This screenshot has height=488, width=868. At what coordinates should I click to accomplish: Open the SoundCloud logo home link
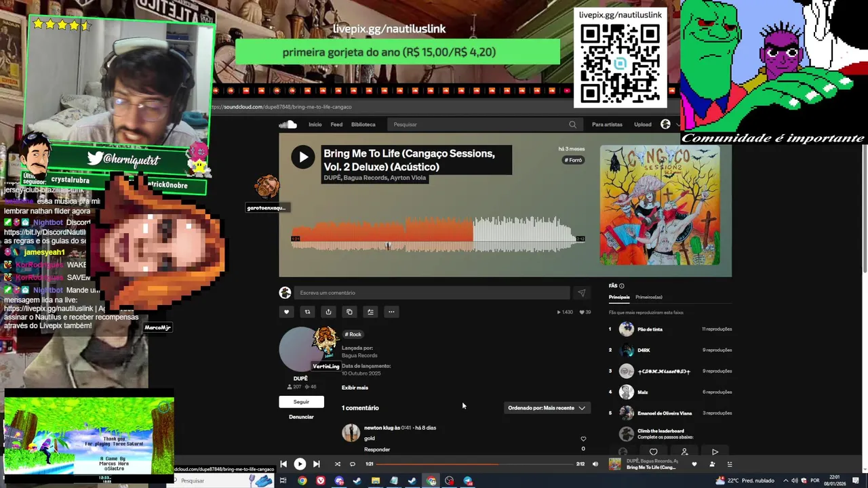tap(288, 124)
